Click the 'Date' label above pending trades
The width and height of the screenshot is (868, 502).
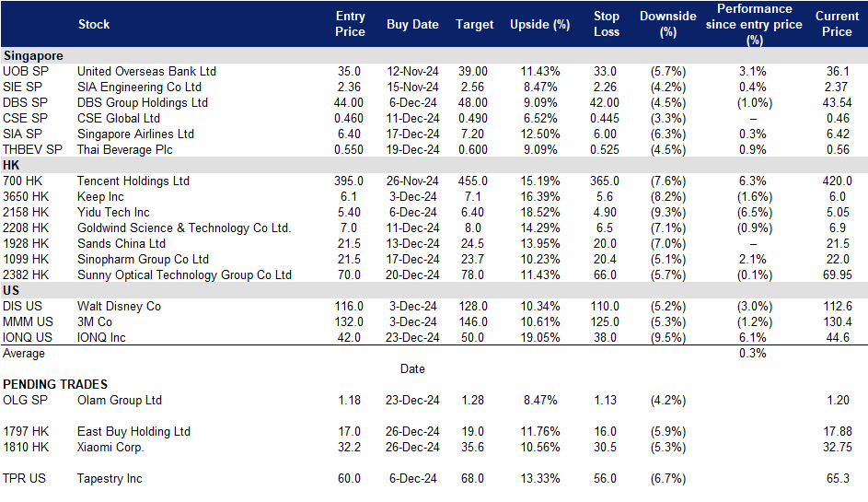point(412,369)
